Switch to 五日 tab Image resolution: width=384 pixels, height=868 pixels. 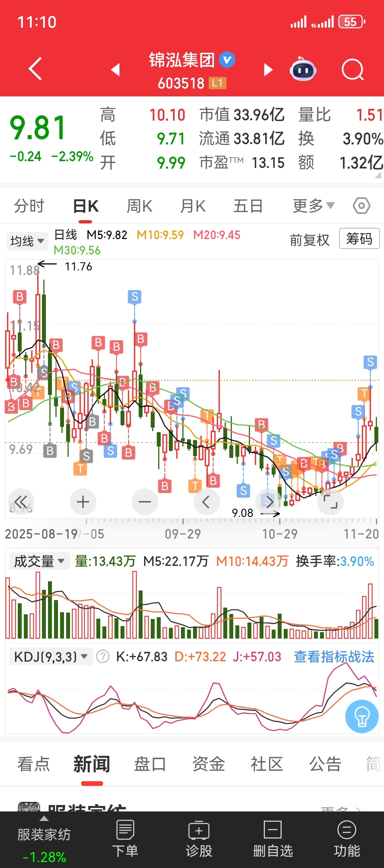(248, 206)
